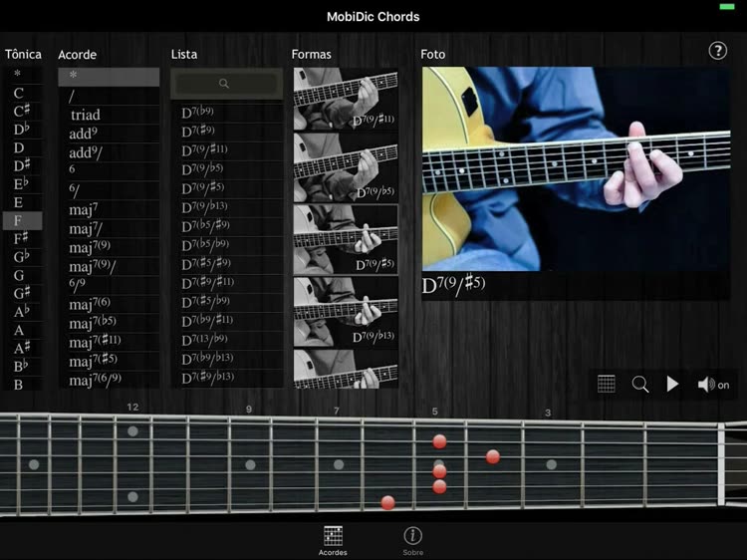747x560 pixels.
Task: Toggle the sound on speaker icon
Action: (x=713, y=385)
